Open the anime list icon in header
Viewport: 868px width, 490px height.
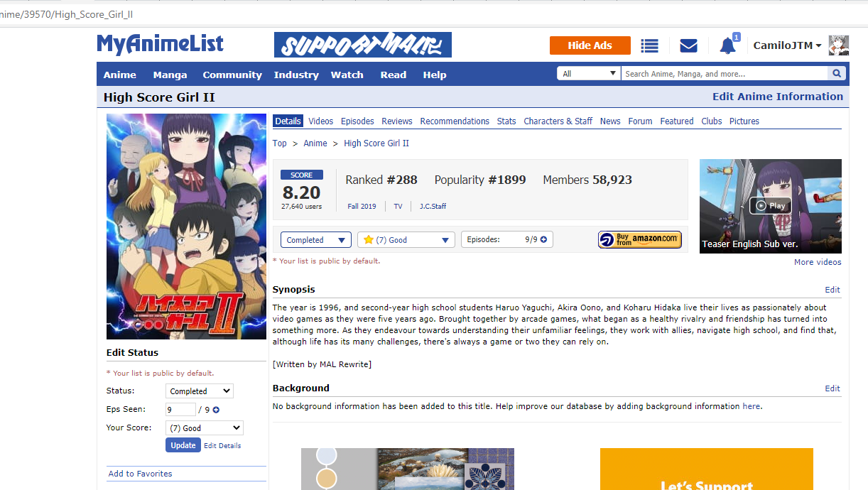click(649, 45)
